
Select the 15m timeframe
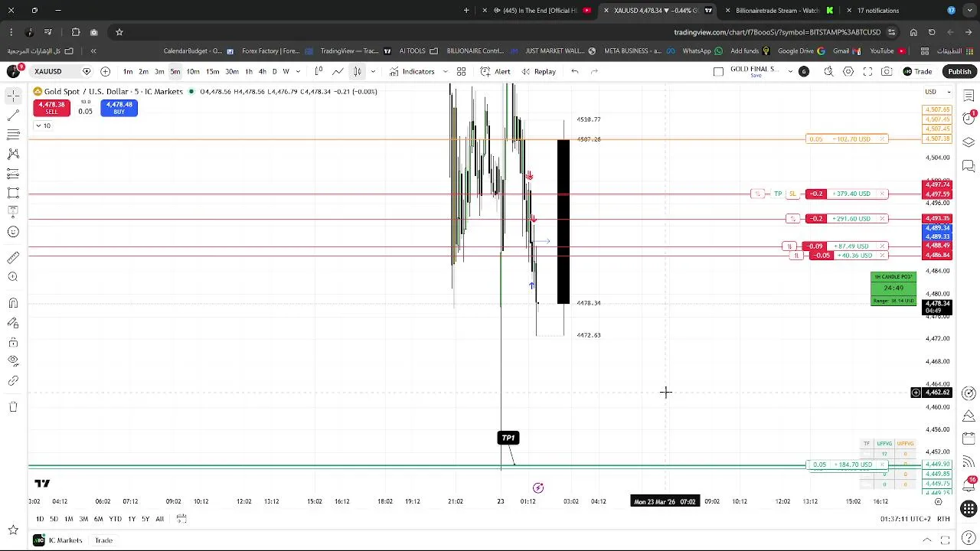[x=213, y=71]
